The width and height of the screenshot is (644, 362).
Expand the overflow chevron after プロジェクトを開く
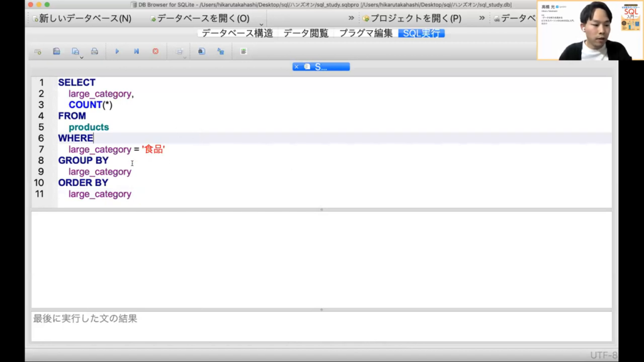pyautogui.click(x=482, y=18)
